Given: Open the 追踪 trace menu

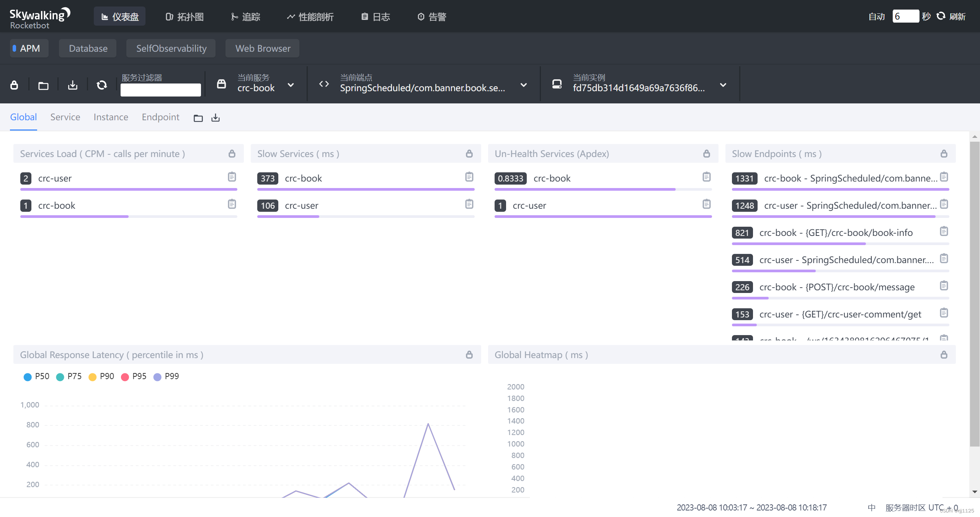Looking at the screenshot, I should click(245, 16).
